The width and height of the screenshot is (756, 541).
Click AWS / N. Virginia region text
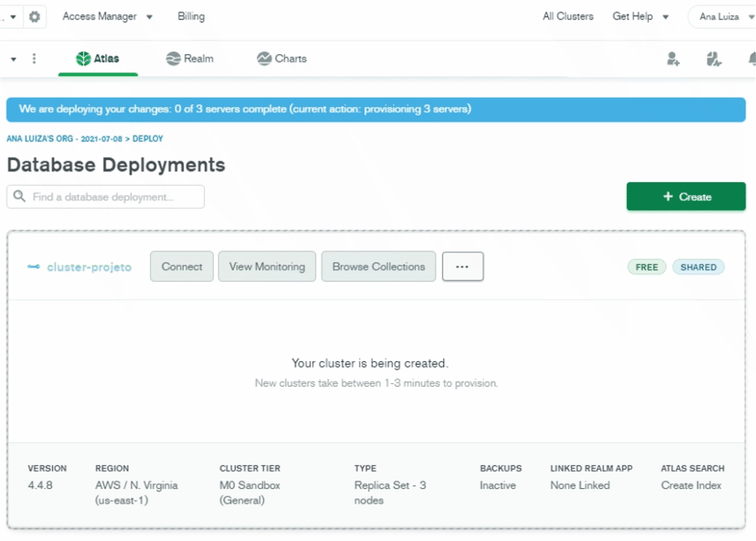coord(136,493)
